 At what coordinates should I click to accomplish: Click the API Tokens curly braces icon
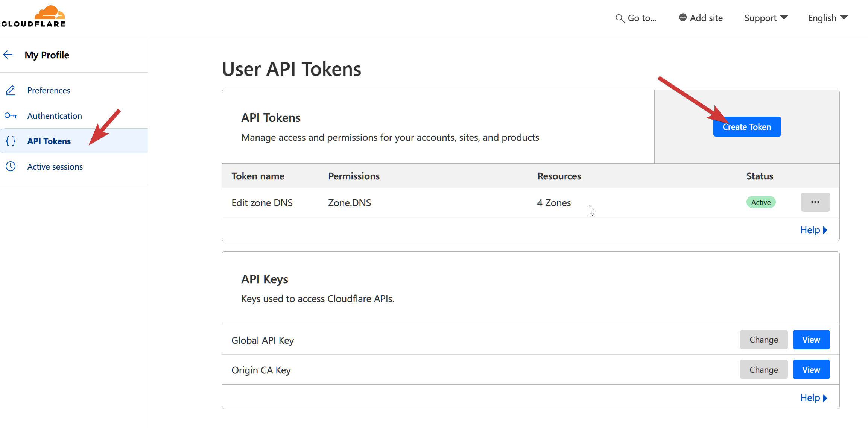click(11, 141)
